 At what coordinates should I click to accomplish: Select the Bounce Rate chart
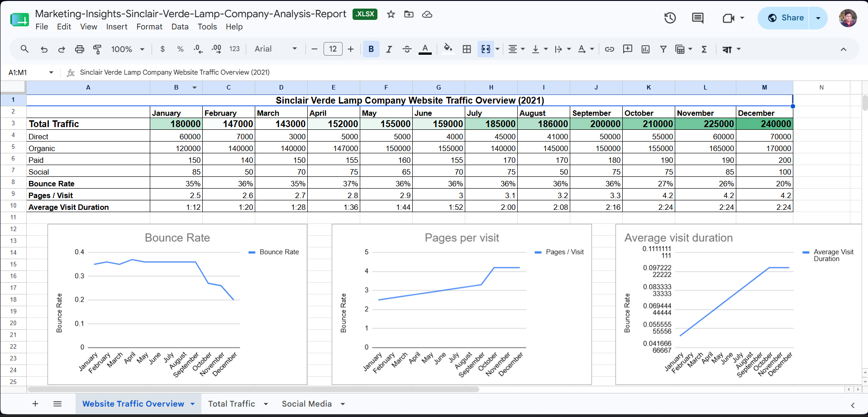177,304
